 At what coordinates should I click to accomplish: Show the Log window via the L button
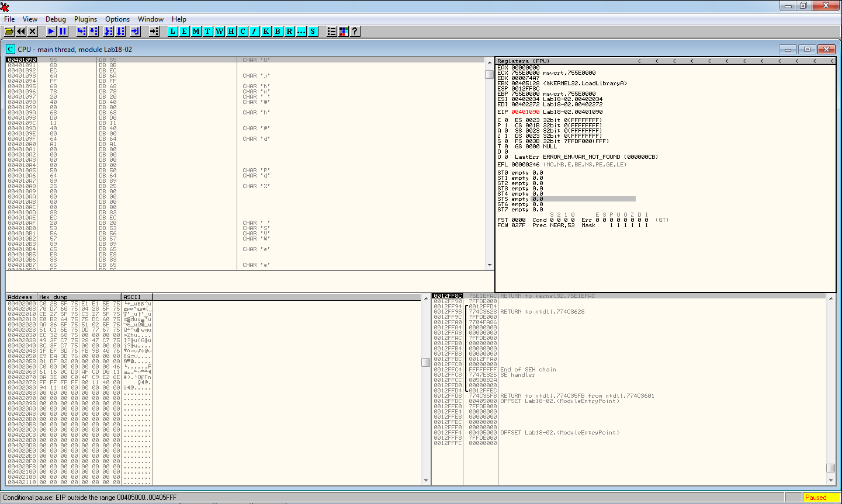[173, 32]
